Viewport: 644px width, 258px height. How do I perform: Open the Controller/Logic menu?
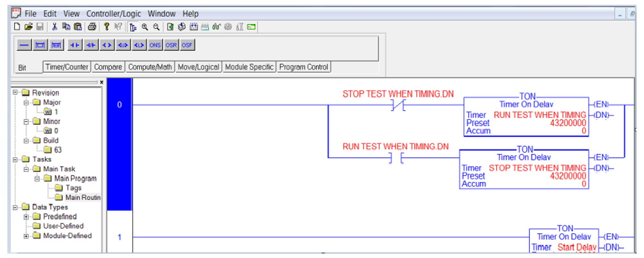point(113,14)
